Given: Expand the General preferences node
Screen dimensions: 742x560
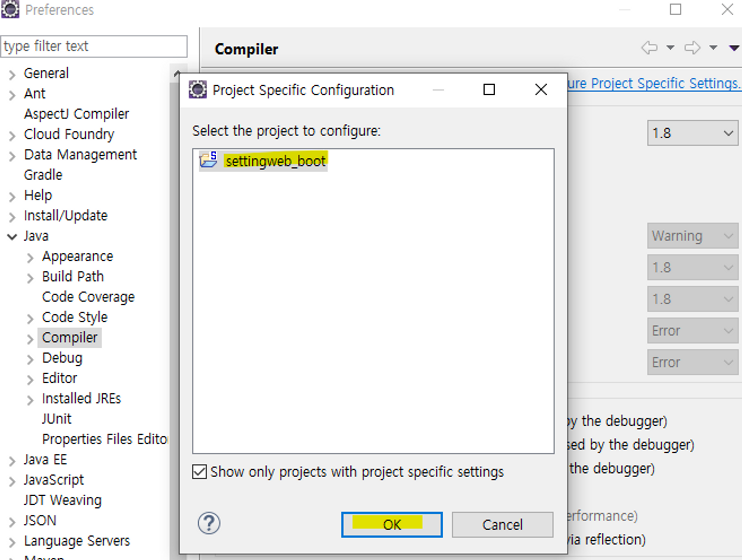Looking at the screenshot, I should tap(12, 75).
